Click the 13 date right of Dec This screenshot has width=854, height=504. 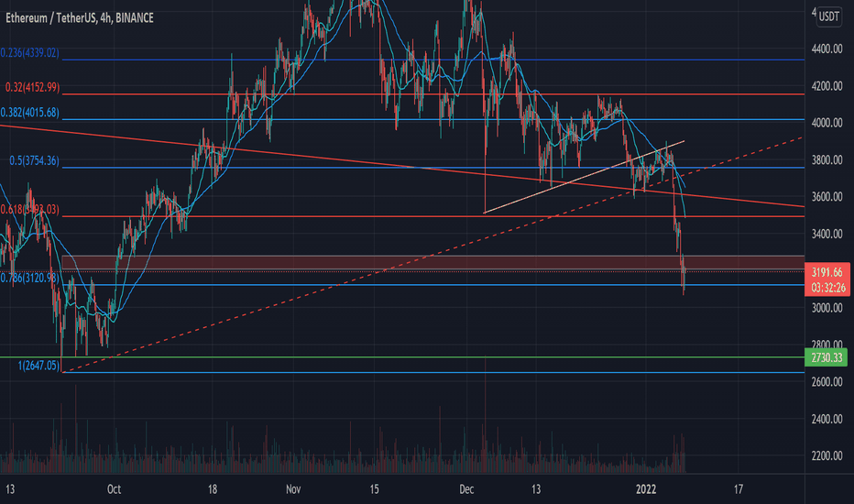[536, 489]
